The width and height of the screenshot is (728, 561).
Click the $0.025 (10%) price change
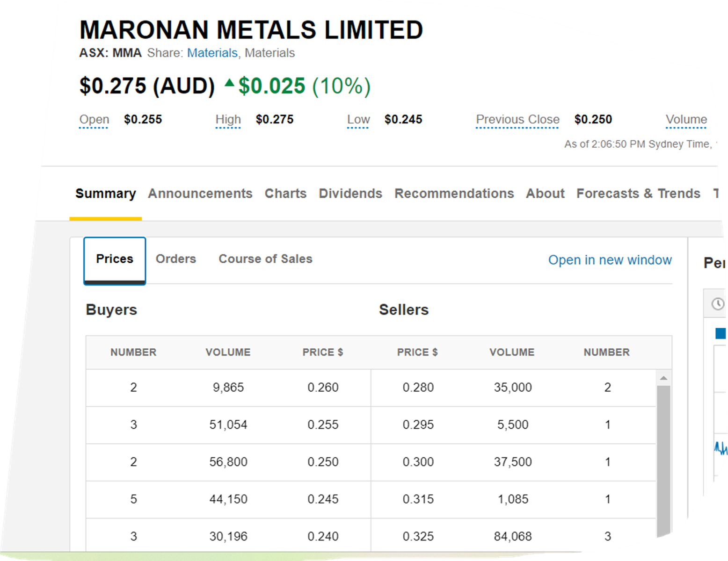pyautogui.click(x=304, y=86)
